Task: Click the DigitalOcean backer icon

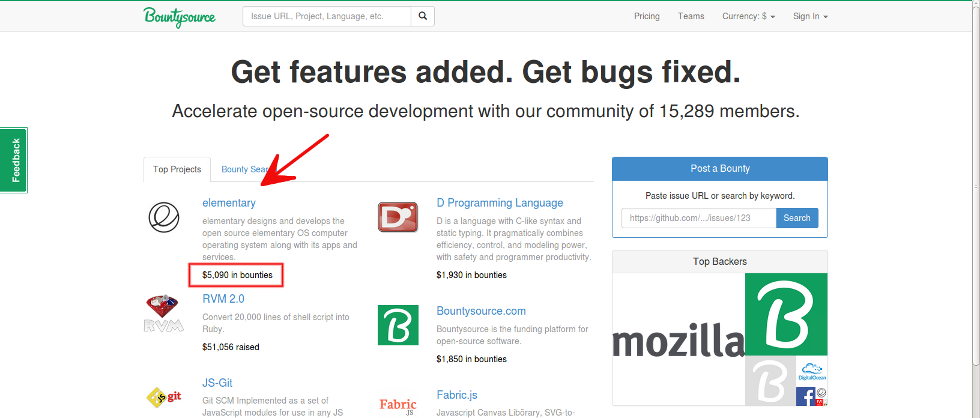Action: click(812, 371)
